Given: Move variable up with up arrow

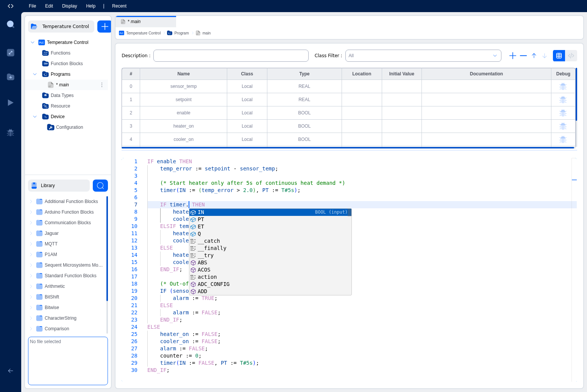Looking at the screenshot, I should (x=534, y=56).
